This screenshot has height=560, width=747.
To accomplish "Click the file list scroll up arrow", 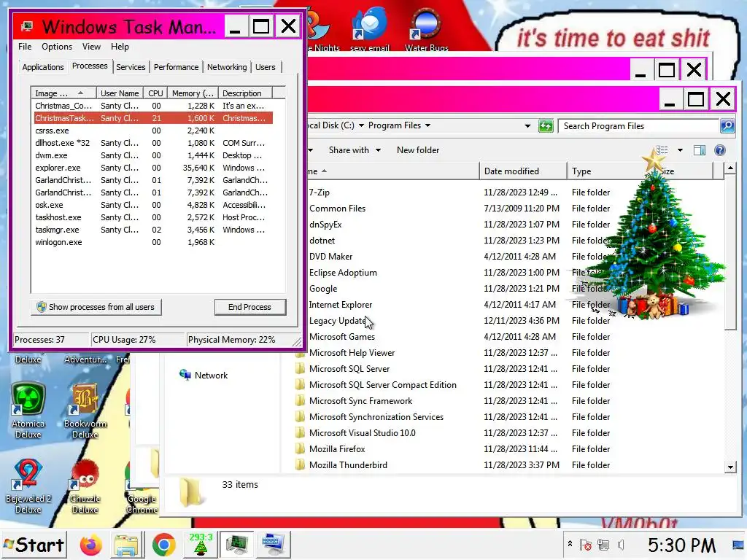I will [730, 168].
